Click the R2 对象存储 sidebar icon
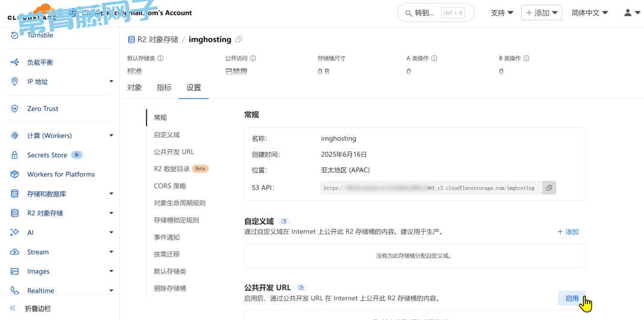This screenshot has height=320, width=644. point(14,213)
